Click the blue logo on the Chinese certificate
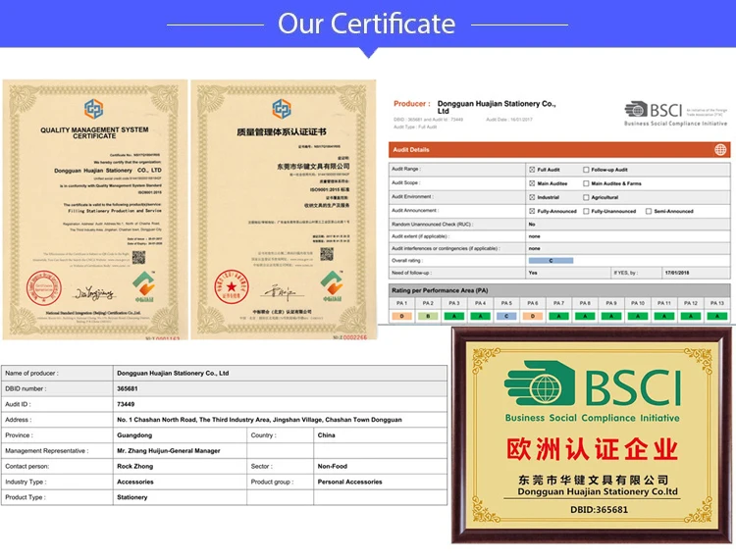The image size is (736, 560). click(x=282, y=109)
